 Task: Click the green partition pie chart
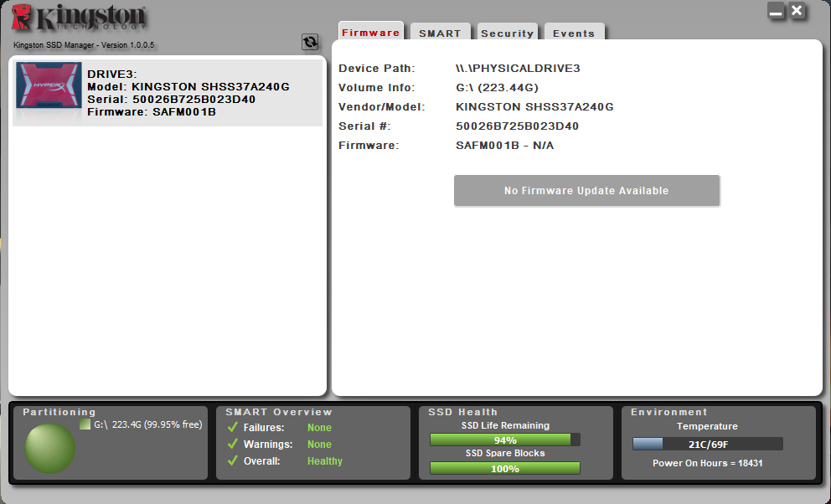click(49, 448)
